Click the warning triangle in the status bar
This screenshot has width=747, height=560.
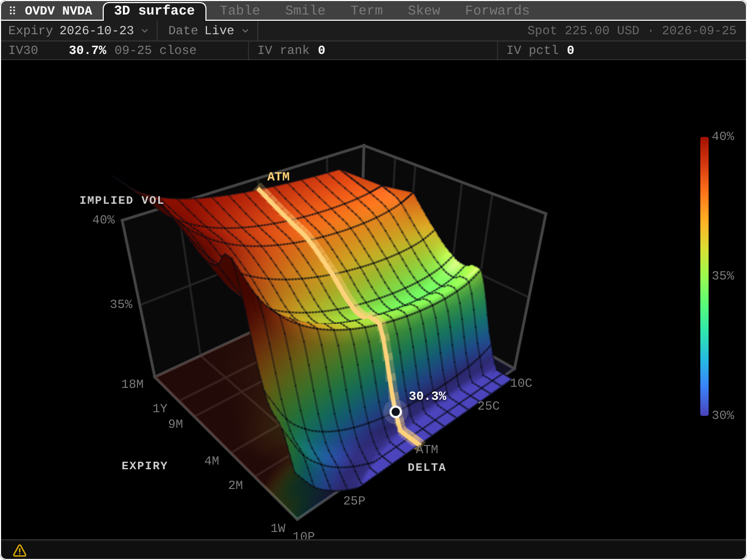[20, 550]
